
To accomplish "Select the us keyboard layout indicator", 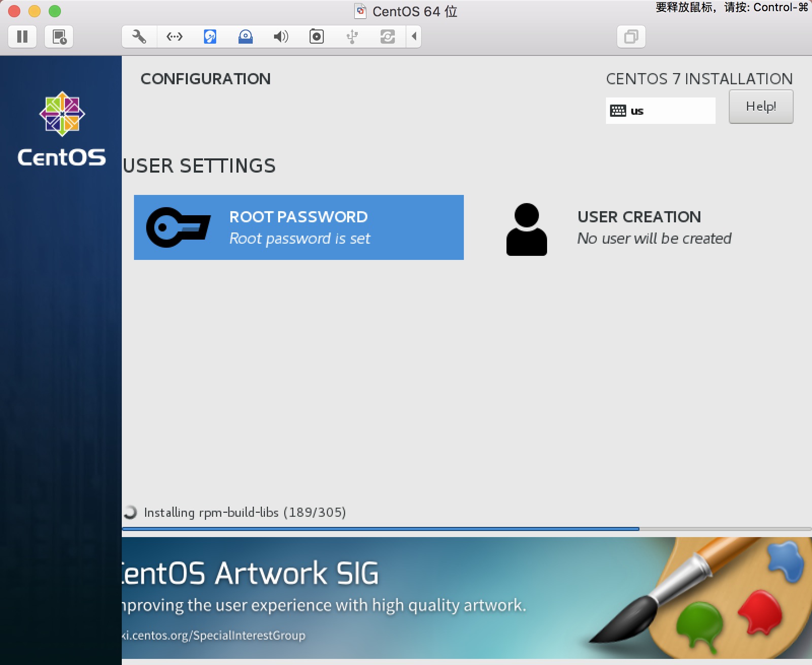I will pos(661,111).
